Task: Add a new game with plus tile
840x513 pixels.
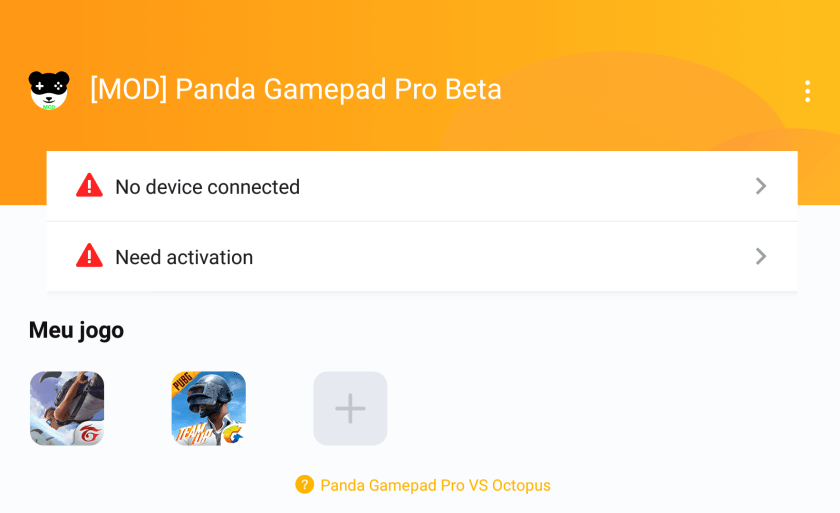Action: click(x=350, y=408)
